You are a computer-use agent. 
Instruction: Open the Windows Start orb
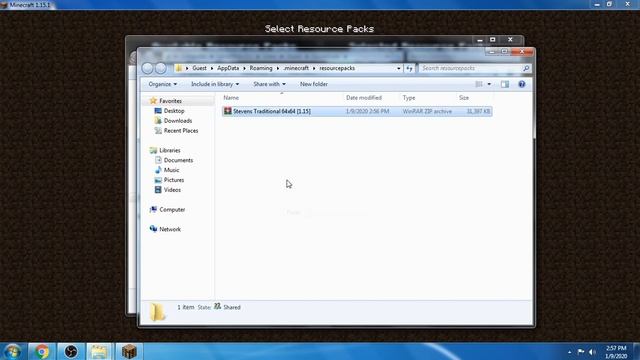click(x=13, y=351)
